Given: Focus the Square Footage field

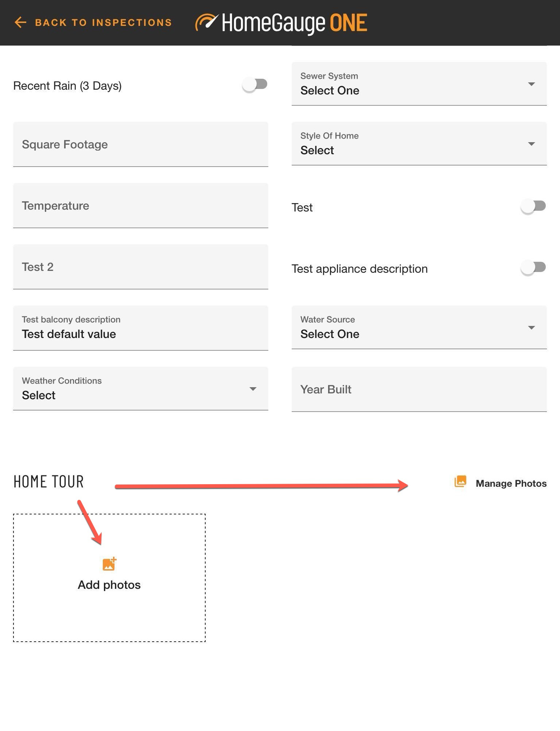Looking at the screenshot, I should tap(140, 145).
